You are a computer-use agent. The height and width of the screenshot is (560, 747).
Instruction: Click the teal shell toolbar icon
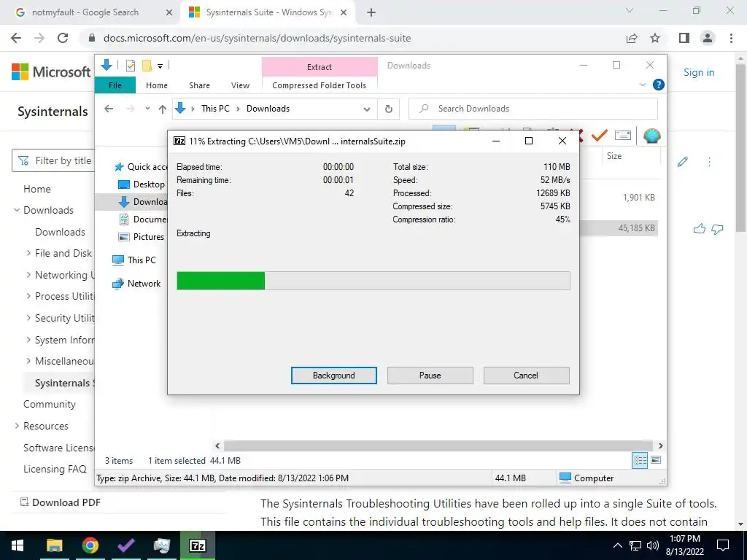(651, 136)
